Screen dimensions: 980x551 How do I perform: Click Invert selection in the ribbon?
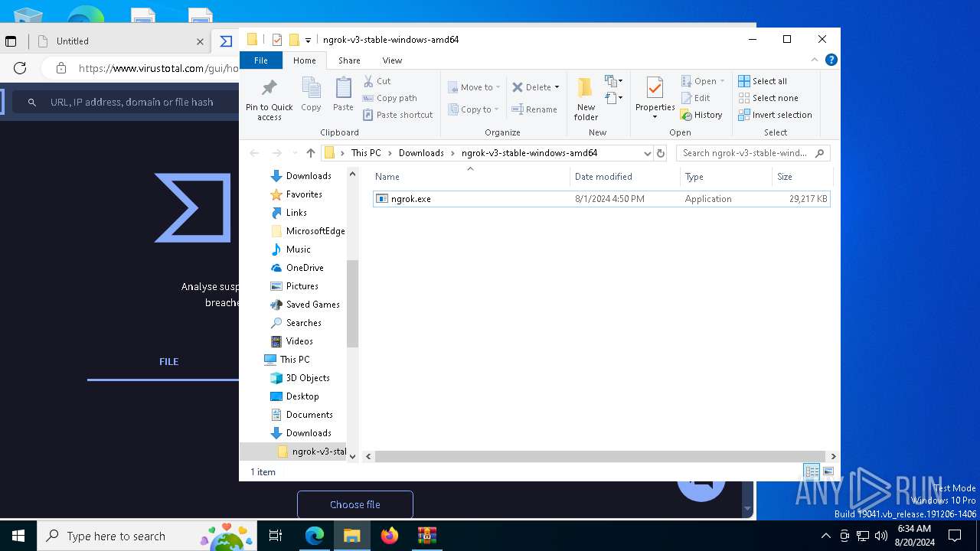point(775,115)
